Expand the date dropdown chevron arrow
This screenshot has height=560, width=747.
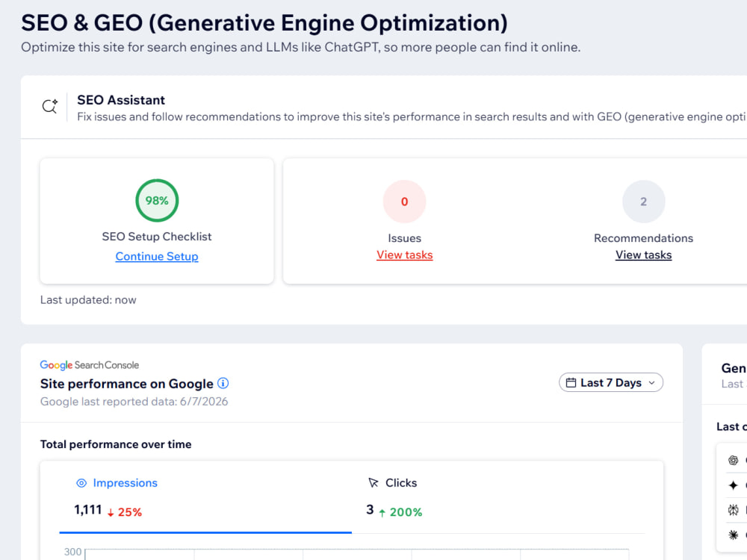[651, 383]
